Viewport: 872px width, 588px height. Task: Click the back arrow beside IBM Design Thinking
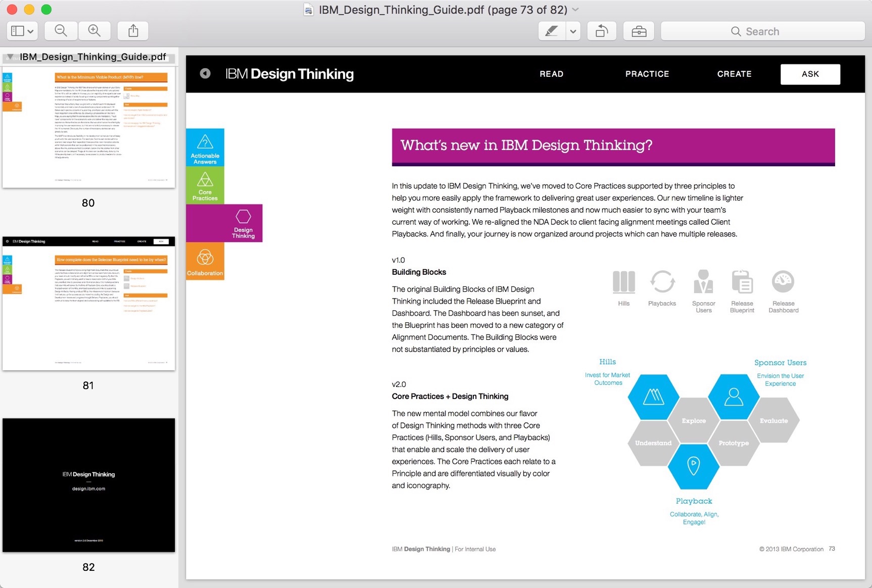coord(205,74)
